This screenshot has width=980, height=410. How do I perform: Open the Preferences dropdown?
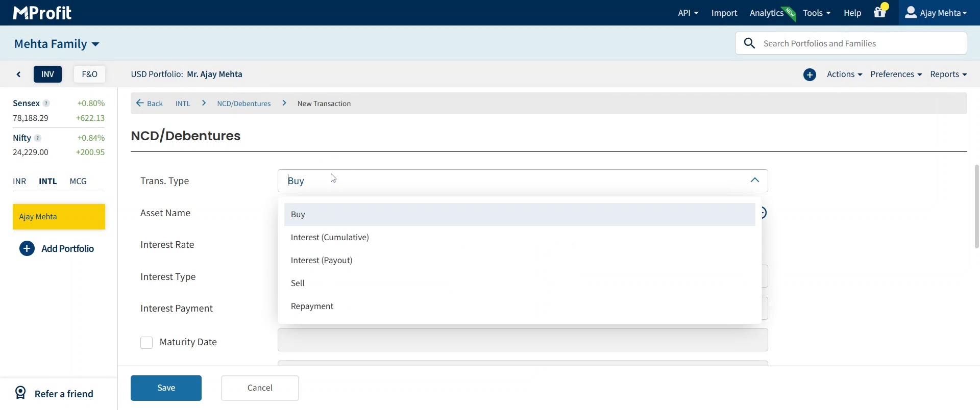[x=896, y=74]
